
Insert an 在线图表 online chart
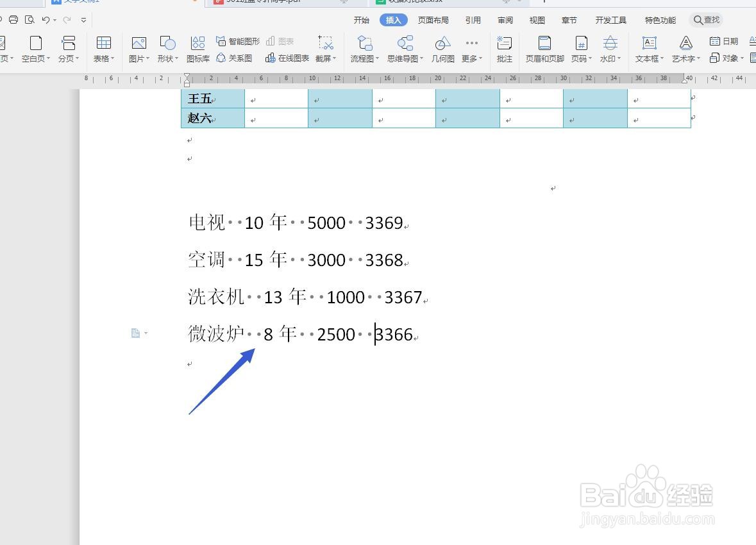point(287,58)
